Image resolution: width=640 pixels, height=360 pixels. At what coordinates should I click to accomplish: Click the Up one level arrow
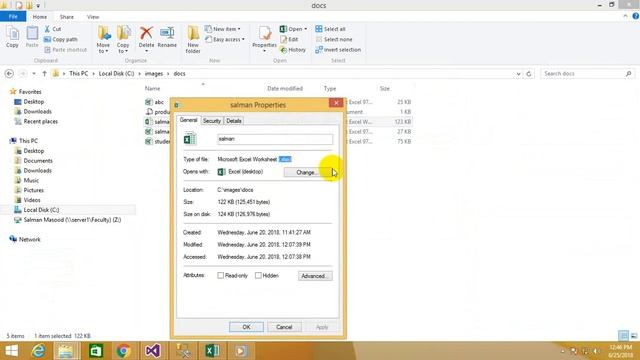tap(44, 74)
